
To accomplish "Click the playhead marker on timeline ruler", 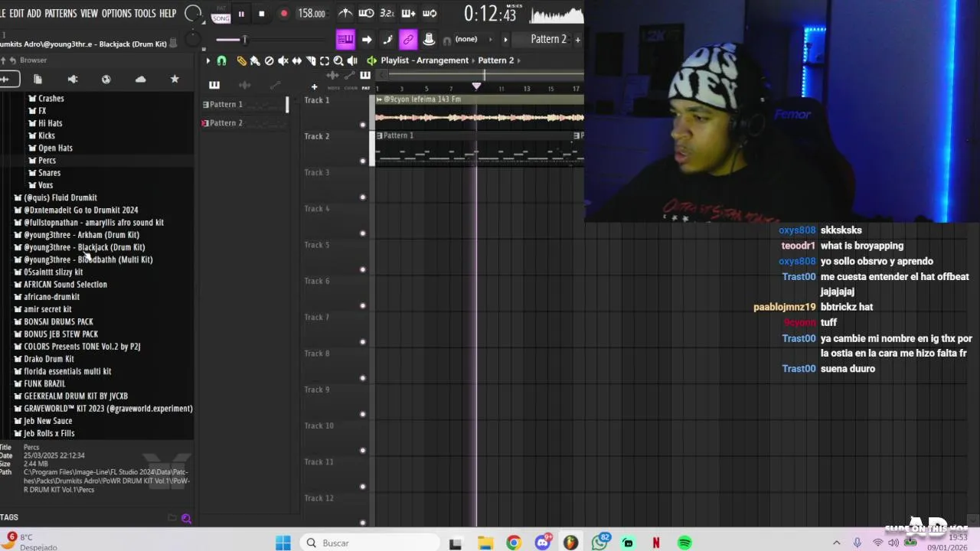I will coord(476,86).
